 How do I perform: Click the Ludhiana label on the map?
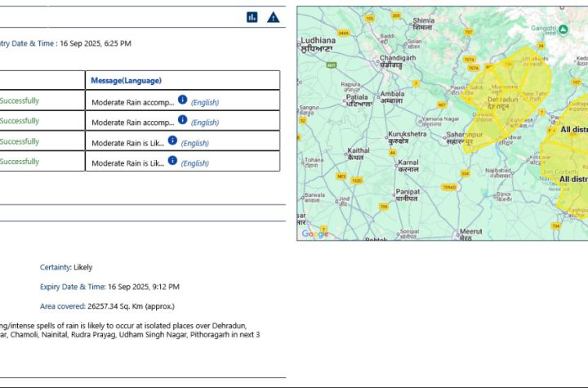318,44
